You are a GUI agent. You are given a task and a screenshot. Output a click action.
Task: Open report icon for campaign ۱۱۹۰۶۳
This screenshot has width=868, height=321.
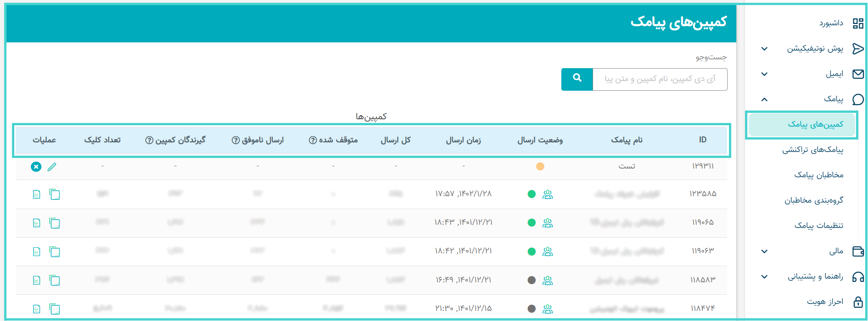37,252
